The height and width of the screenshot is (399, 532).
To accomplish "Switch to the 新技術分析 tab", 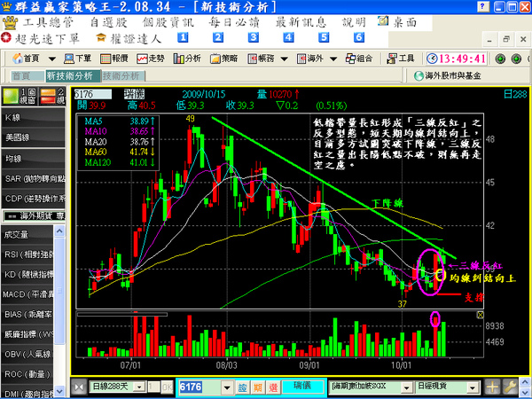I will coord(73,76).
